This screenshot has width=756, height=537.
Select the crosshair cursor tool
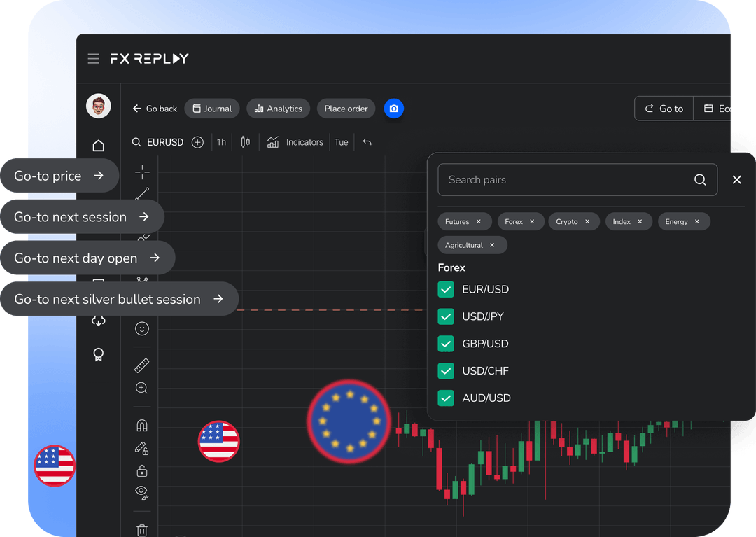[141, 172]
